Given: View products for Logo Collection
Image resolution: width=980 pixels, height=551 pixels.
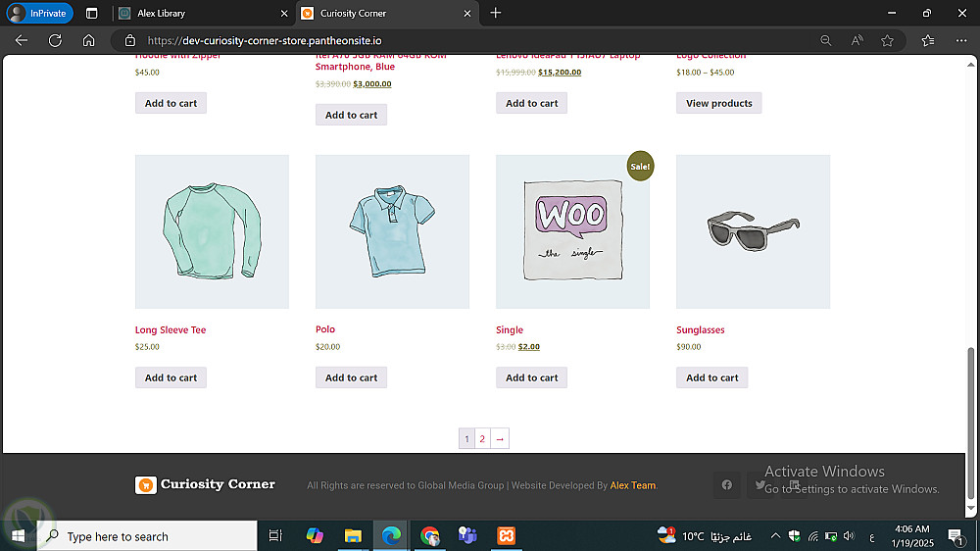Looking at the screenshot, I should point(718,103).
